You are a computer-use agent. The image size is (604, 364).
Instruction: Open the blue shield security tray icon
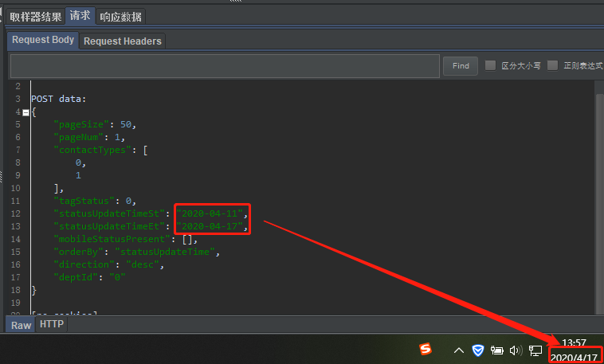[478, 350]
